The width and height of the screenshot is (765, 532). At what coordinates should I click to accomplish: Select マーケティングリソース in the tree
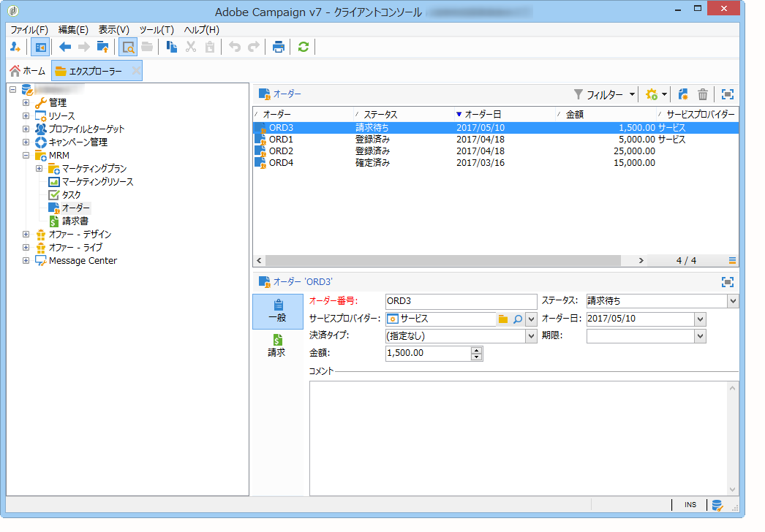click(97, 181)
